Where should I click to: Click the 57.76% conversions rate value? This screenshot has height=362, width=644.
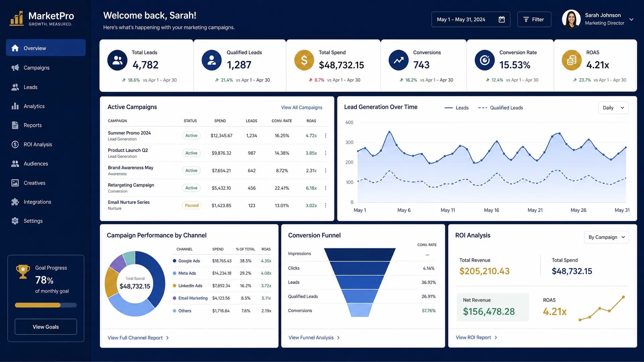click(x=429, y=311)
